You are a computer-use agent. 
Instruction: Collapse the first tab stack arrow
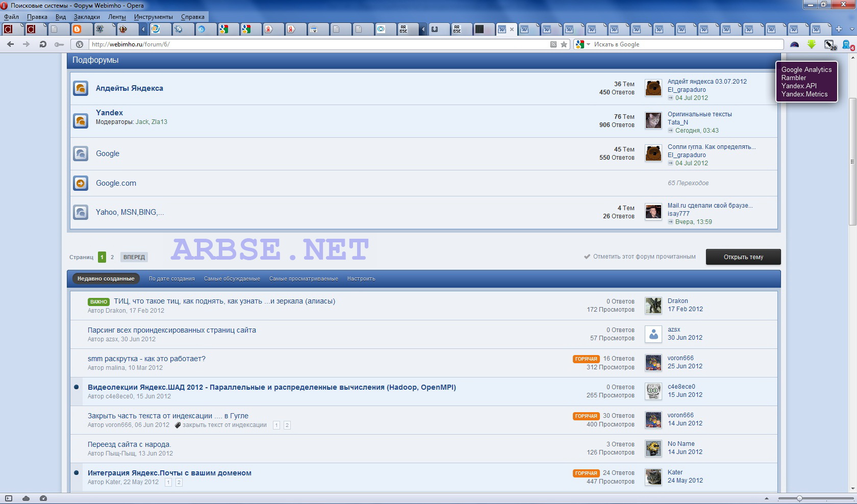point(143,29)
